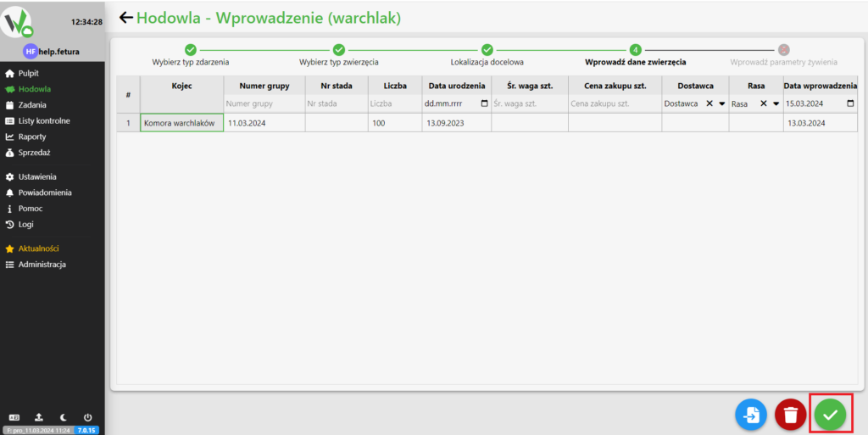Open Raporty in the sidebar menu
The image size is (868, 435).
coord(32,137)
